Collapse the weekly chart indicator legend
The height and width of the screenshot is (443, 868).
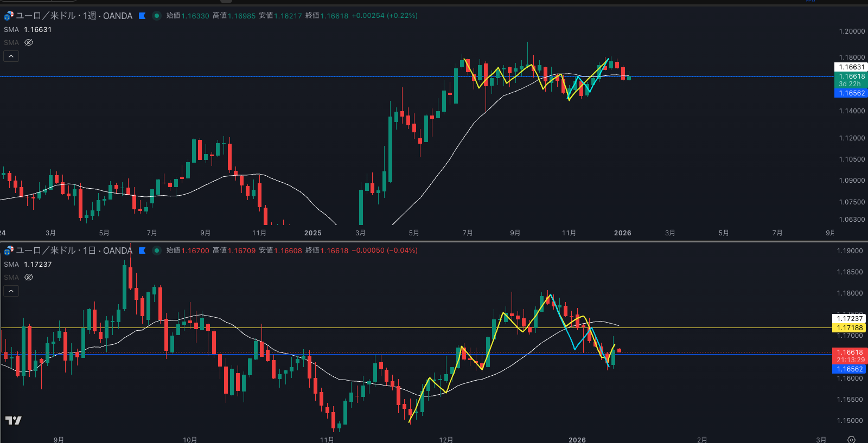(x=11, y=56)
